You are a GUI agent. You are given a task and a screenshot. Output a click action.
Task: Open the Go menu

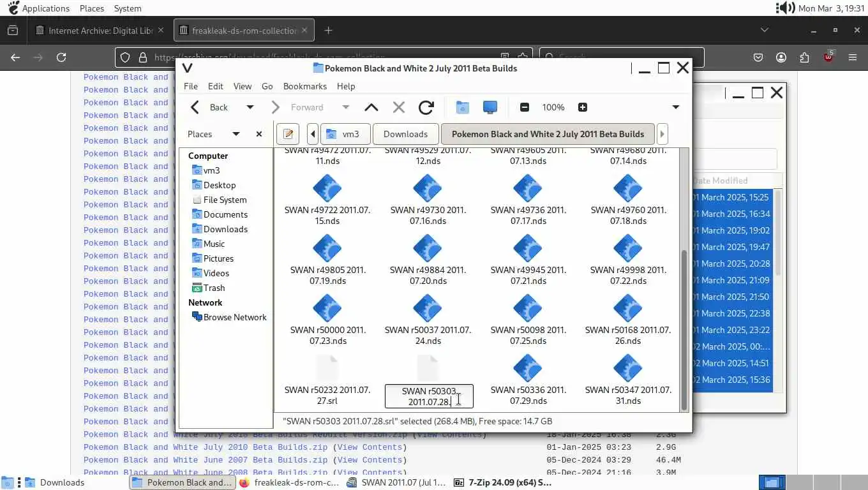click(x=267, y=86)
